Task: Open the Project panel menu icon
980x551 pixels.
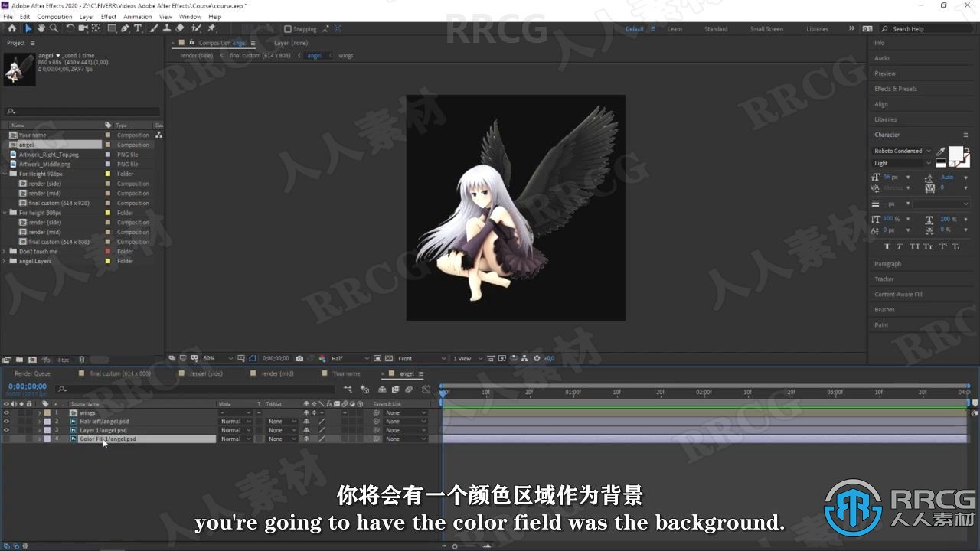Action: pyautogui.click(x=32, y=43)
